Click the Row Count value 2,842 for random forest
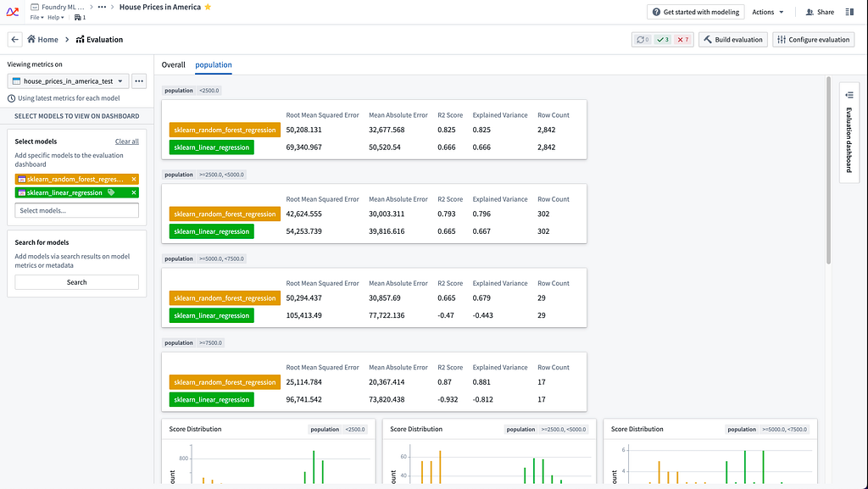Screen dimensions: 868x489 [547, 130]
